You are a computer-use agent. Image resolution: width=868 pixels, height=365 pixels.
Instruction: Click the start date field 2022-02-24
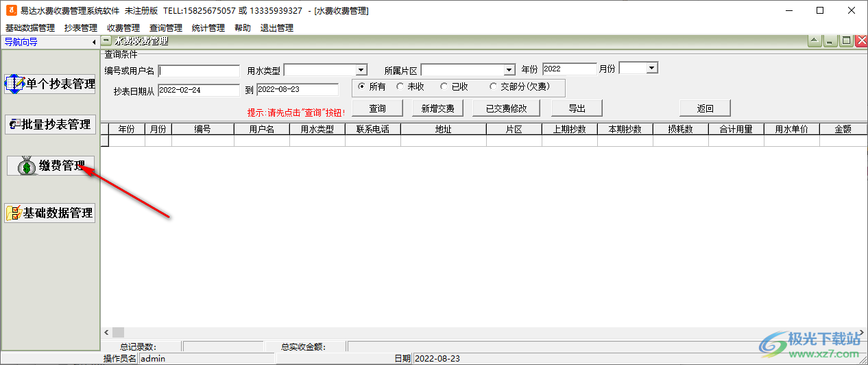[x=199, y=90]
